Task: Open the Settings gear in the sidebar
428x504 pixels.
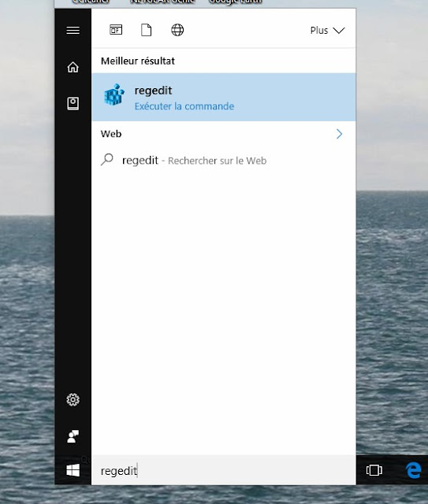Action: pyautogui.click(x=73, y=399)
